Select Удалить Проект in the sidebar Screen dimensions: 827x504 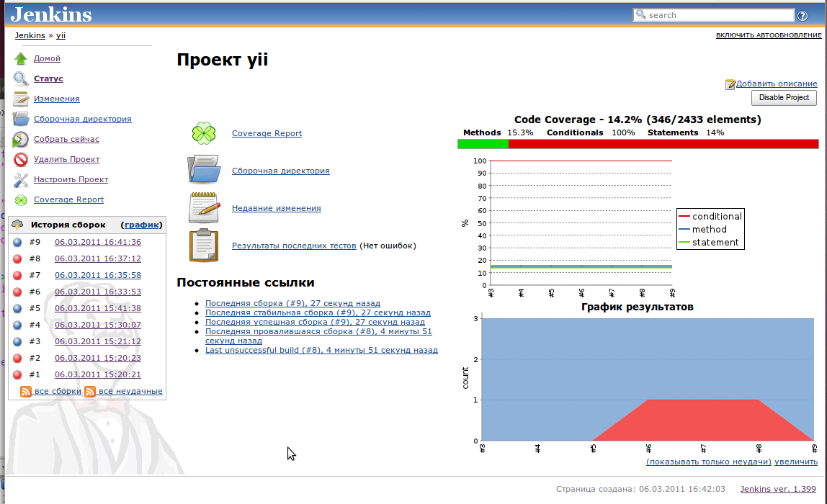click(66, 159)
